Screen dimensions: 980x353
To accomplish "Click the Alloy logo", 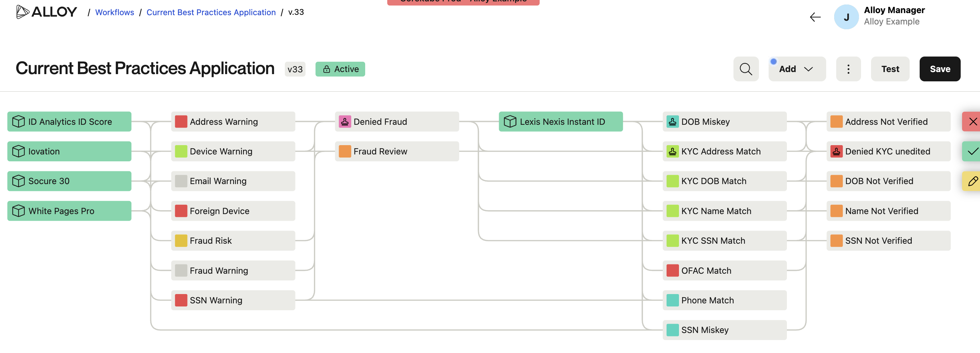I will (x=47, y=12).
